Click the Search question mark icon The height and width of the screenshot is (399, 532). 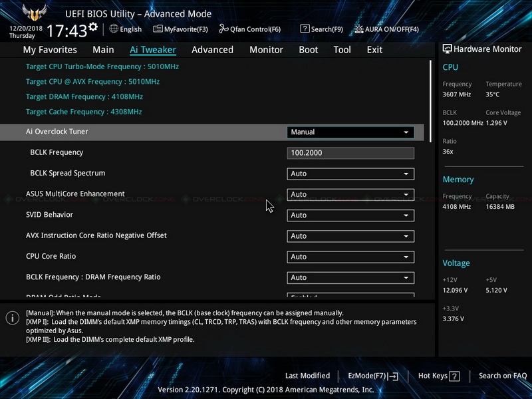[x=305, y=29]
